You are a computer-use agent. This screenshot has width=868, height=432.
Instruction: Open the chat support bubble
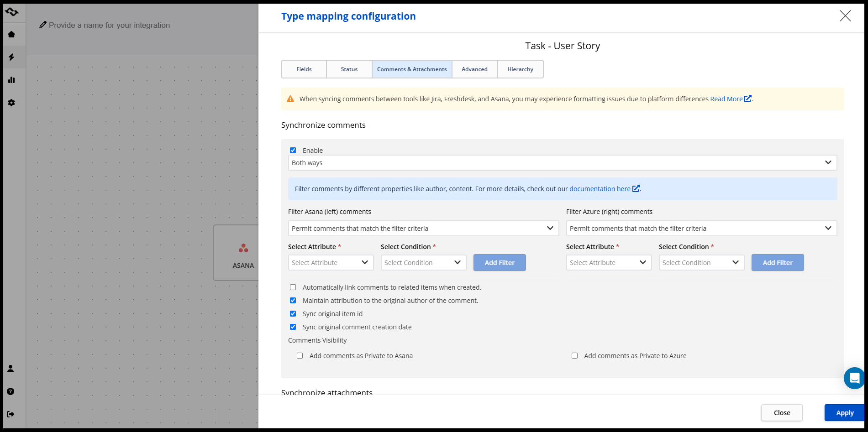pyautogui.click(x=854, y=378)
